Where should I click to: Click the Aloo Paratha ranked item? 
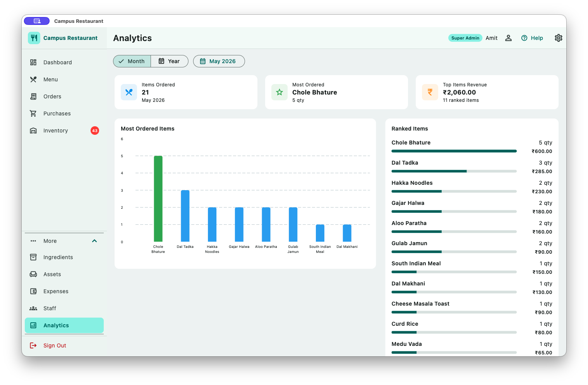click(x=472, y=227)
